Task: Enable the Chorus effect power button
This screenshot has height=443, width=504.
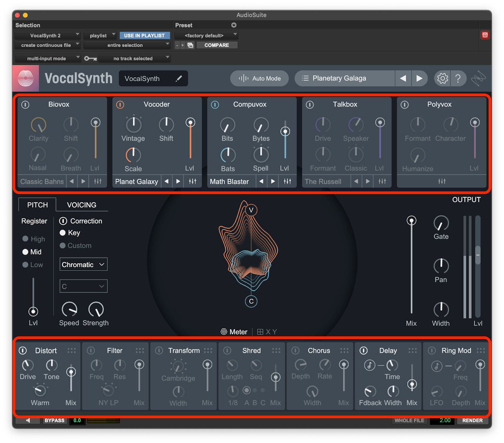Action: (295, 351)
